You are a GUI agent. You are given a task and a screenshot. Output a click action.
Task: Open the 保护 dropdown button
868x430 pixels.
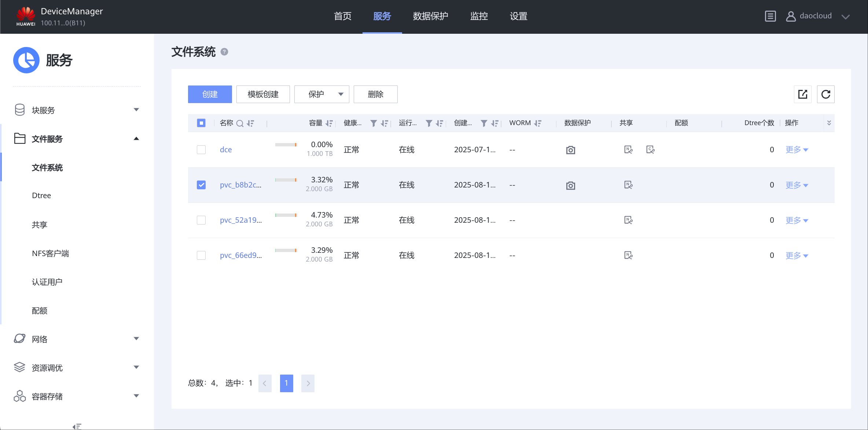click(x=321, y=94)
